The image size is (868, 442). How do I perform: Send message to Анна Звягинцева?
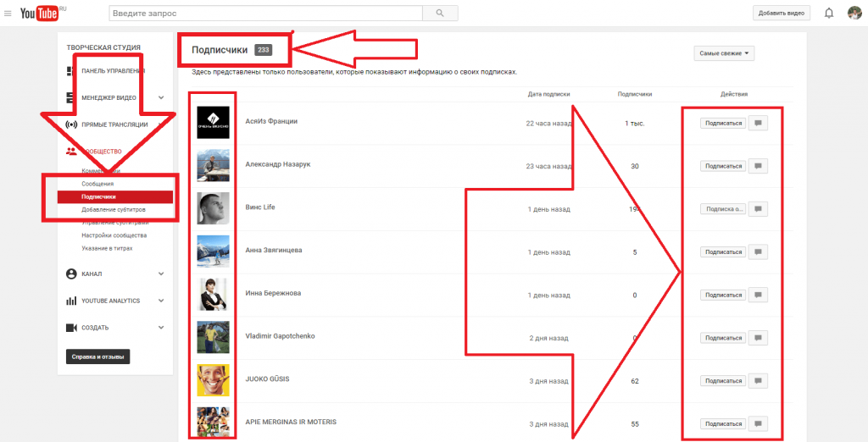[758, 251]
